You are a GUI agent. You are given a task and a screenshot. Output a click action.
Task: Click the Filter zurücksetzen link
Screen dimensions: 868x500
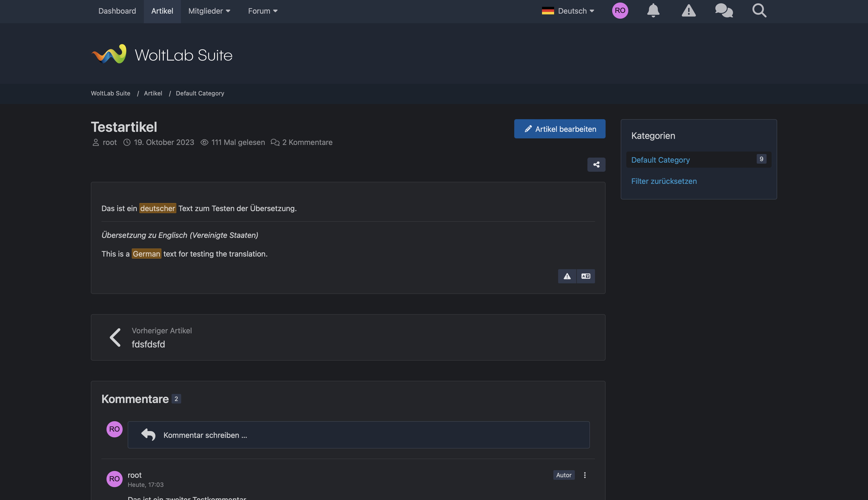point(664,181)
